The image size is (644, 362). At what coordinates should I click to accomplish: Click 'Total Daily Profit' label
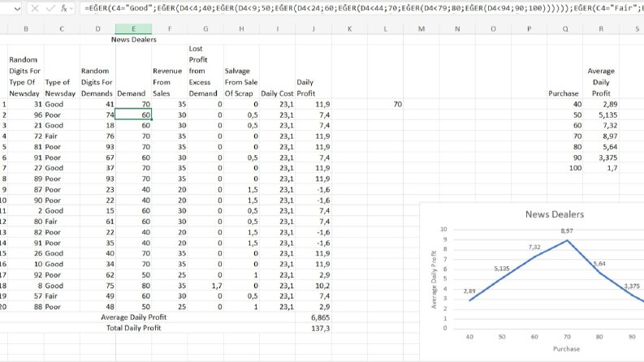(133, 328)
